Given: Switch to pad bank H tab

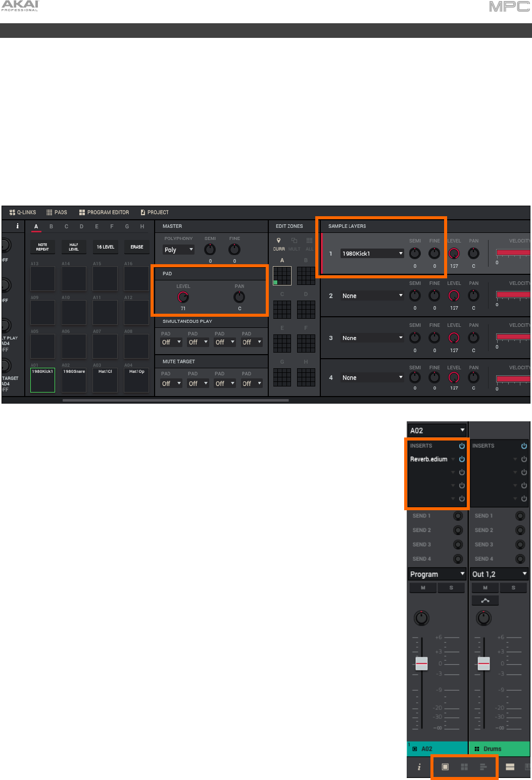Looking at the screenshot, I should point(142,226).
